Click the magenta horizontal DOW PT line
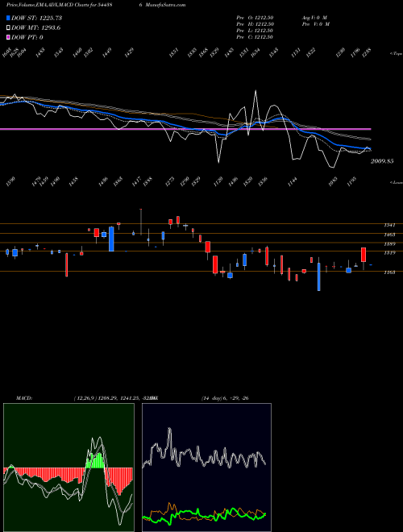The height and width of the screenshot is (532, 403). tap(185, 129)
